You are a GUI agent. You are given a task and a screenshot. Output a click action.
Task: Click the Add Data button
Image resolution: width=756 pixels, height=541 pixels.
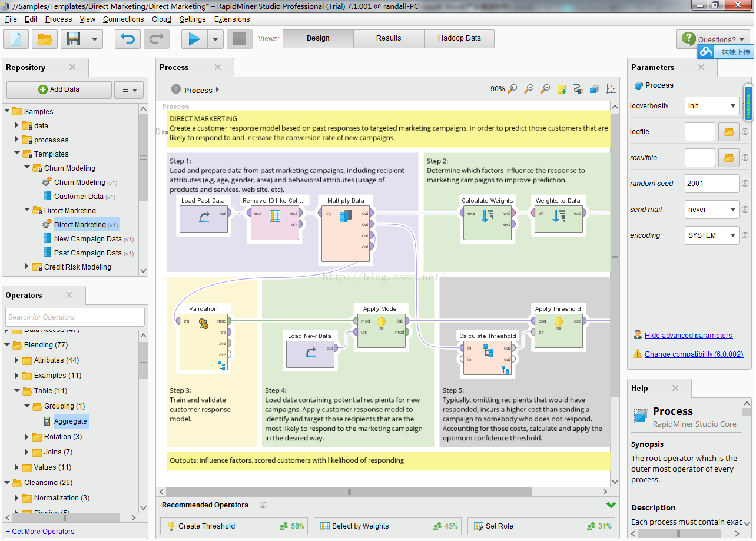(59, 89)
